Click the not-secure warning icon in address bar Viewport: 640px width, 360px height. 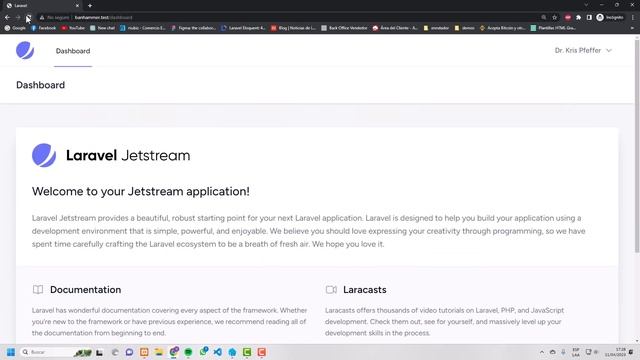point(42,18)
